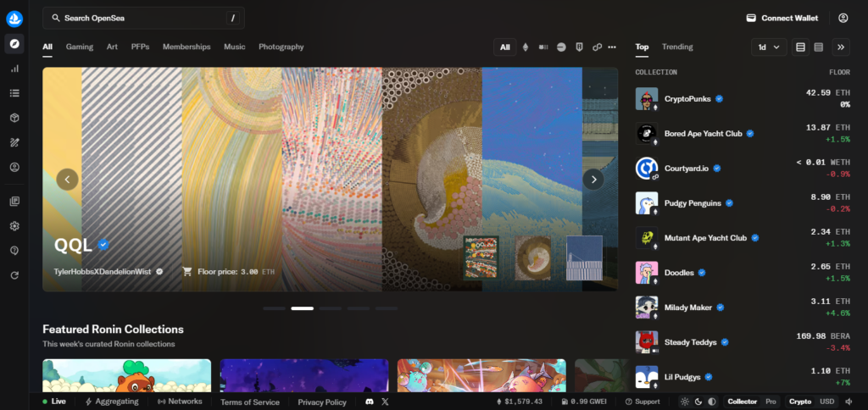This screenshot has height=410, width=868.
Task: Open TylerHobbsXDandelionWist creator link
Action: pyautogui.click(x=103, y=272)
